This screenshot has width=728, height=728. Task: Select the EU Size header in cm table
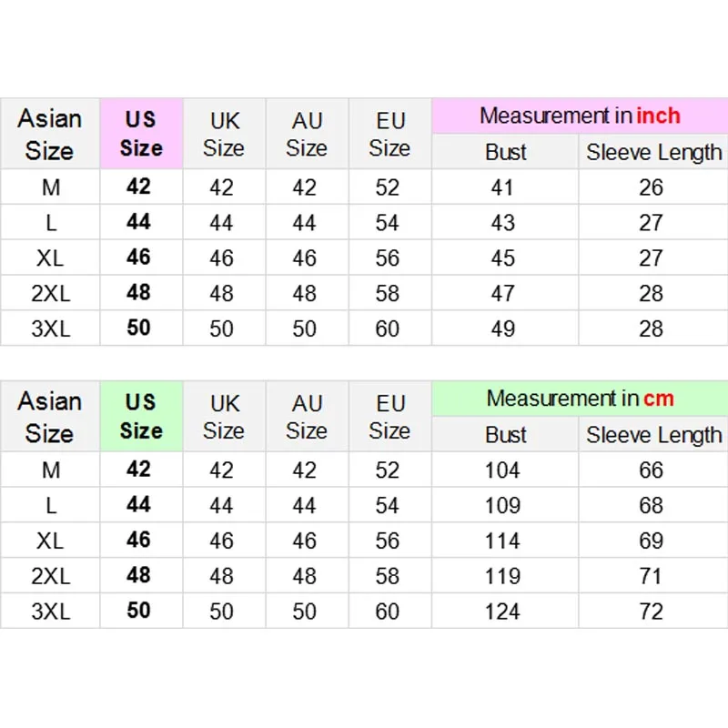pos(389,416)
